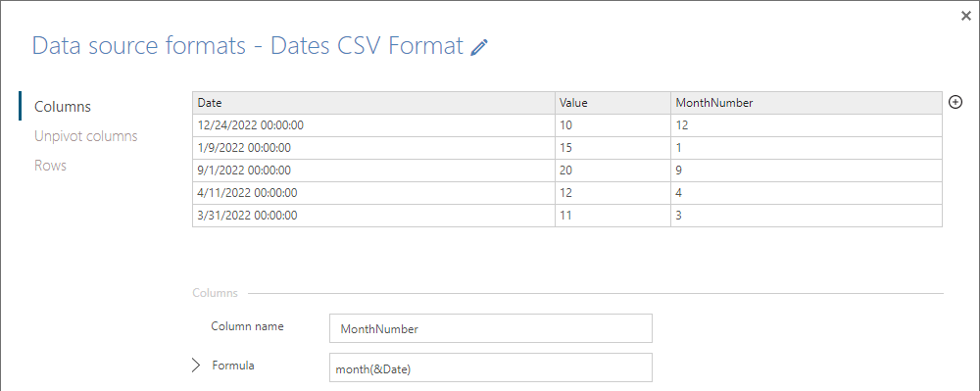Screen dimensions: 980x391
Task: Click the Value cell showing 15
Action: tap(612, 148)
